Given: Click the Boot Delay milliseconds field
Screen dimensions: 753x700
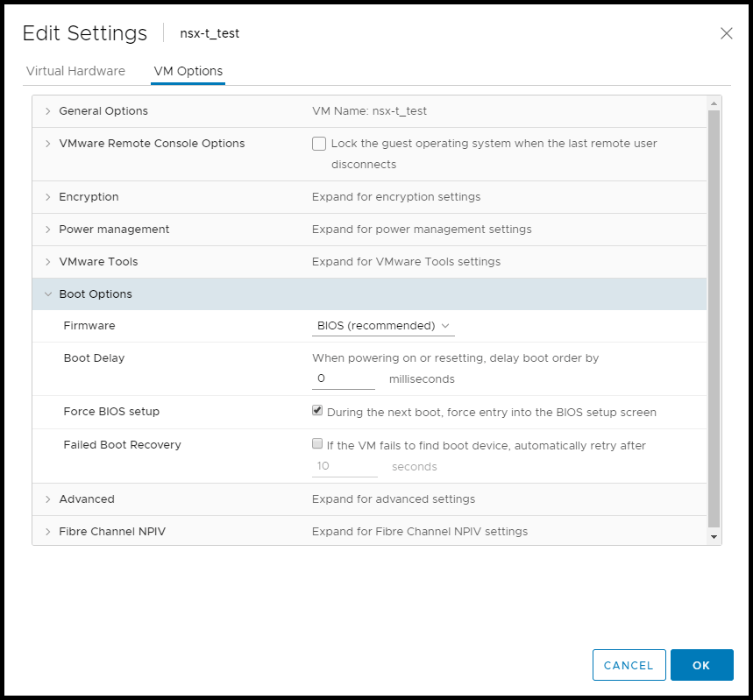Looking at the screenshot, I should click(x=344, y=378).
